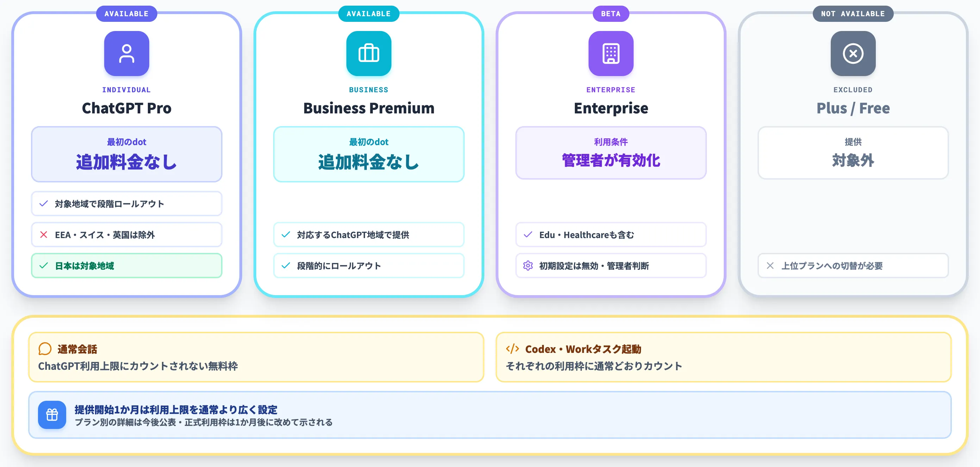This screenshot has height=467, width=980.
Task: Click the NOT AVAILABLE badge
Action: click(853, 14)
